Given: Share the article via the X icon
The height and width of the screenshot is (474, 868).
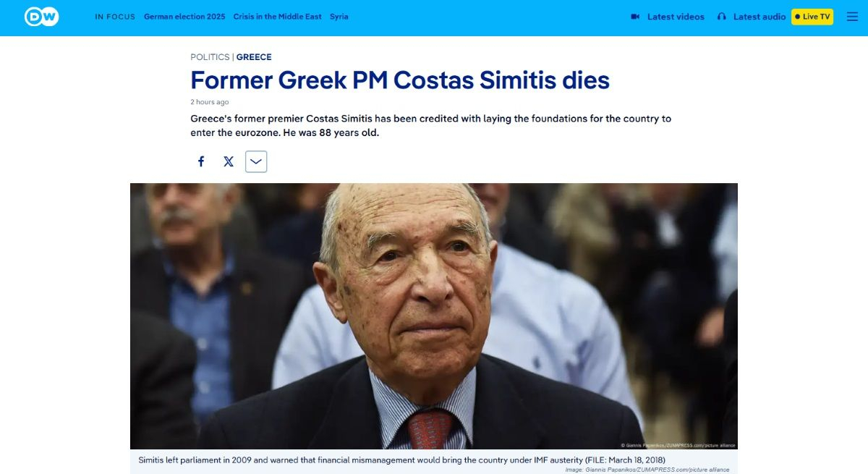Looking at the screenshot, I should coord(229,161).
